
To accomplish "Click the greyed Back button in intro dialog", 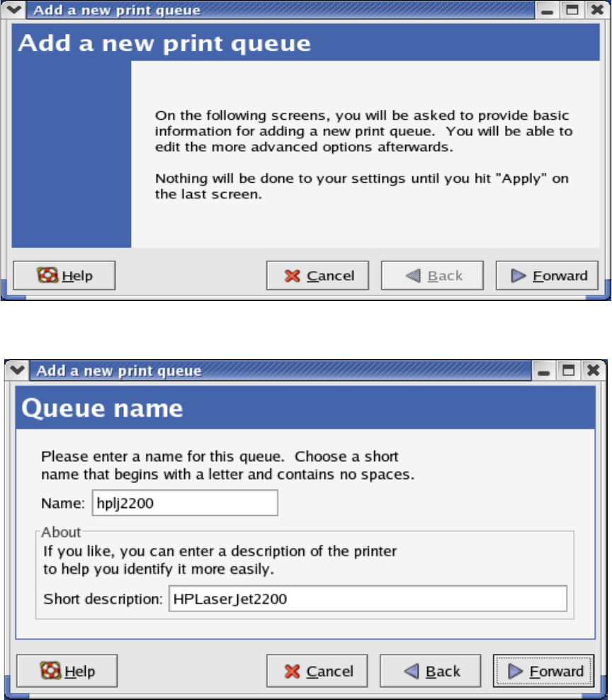I will coord(432,276).
